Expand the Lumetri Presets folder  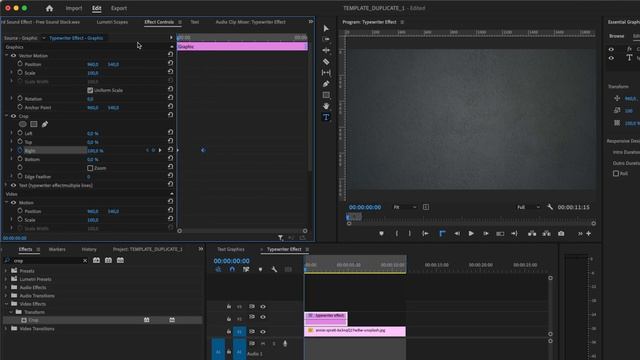[x=6, y=279]
